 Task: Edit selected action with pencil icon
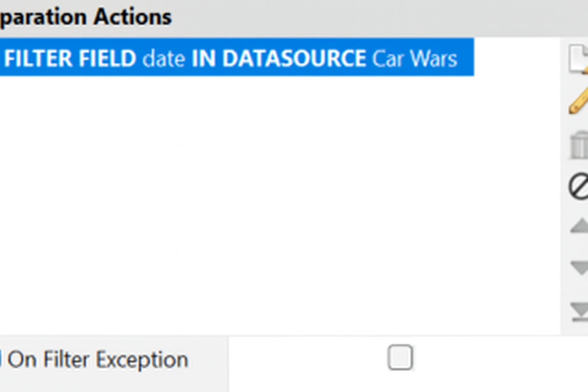[x=578, y=100]
